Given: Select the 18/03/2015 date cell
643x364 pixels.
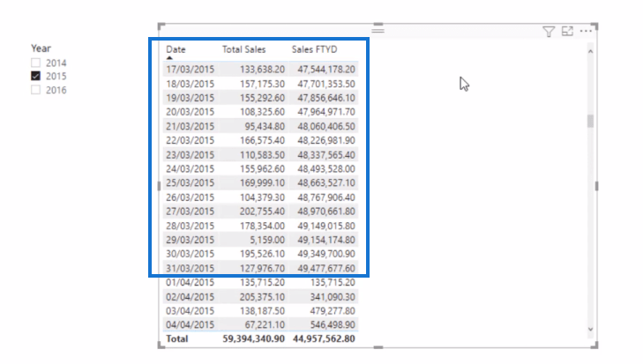Looking at the screenshot, I should point(190,84).
